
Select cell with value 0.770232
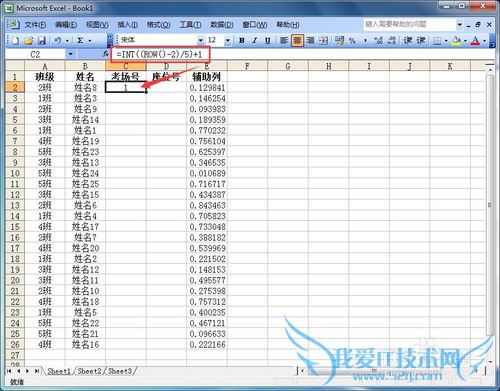point(207,130)
